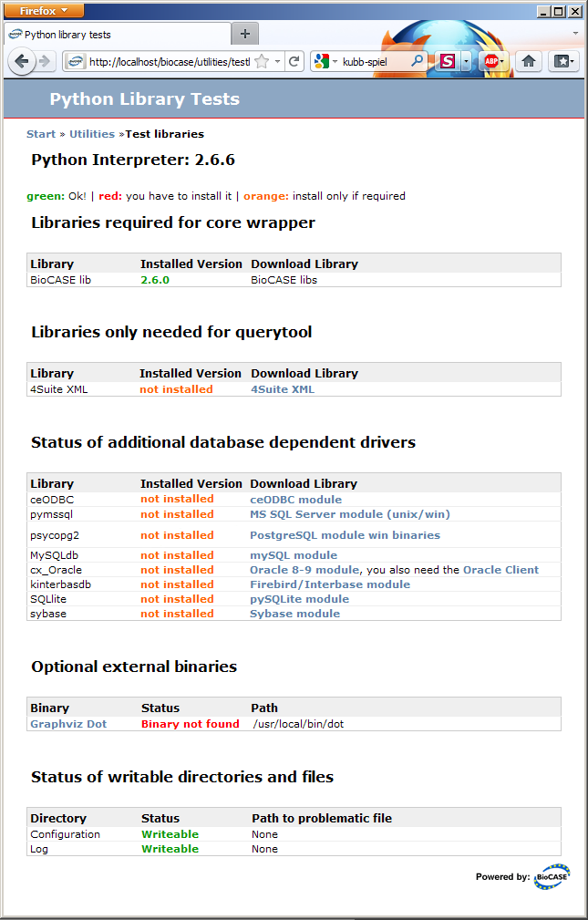Bookmark this page via the star icon
Image resolution: width=588 pixels, height=920 pixels.
pyautogui.click(x=262, y=61)
